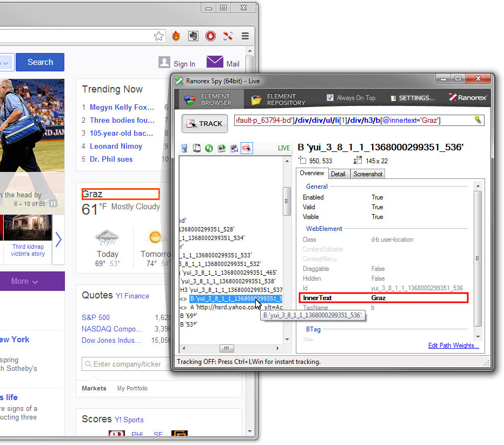
Task: Click the Three bodies fou... trending link
Action: click(x=122, y=120)
